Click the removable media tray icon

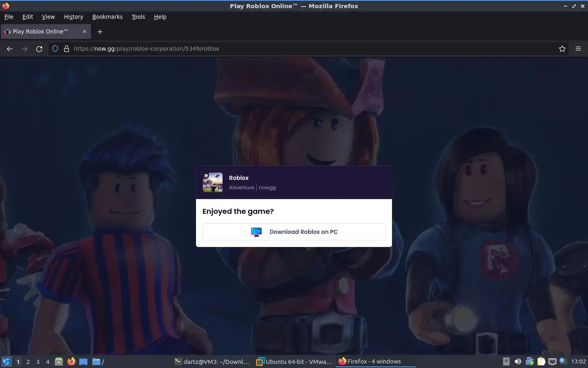(506, 361)
